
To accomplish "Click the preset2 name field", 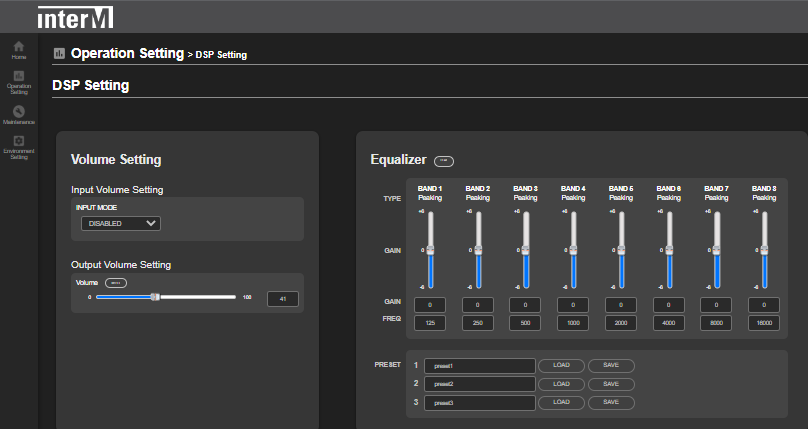I will tap(480, 384).
